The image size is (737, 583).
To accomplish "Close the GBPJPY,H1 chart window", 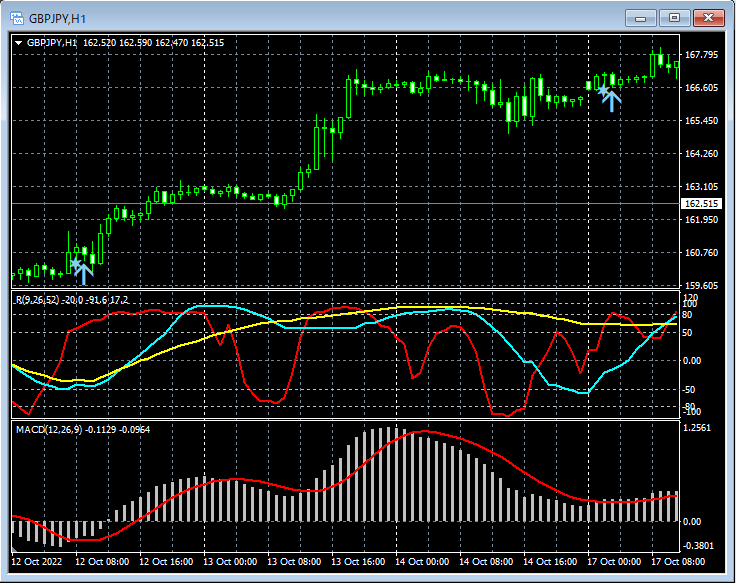I will 708,18.
